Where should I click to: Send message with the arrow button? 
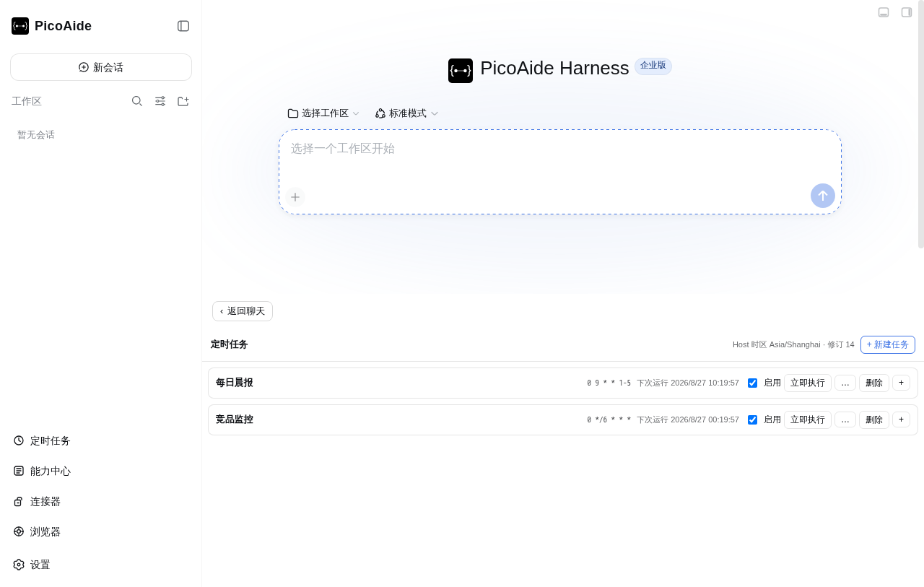(x=823, y=196)
